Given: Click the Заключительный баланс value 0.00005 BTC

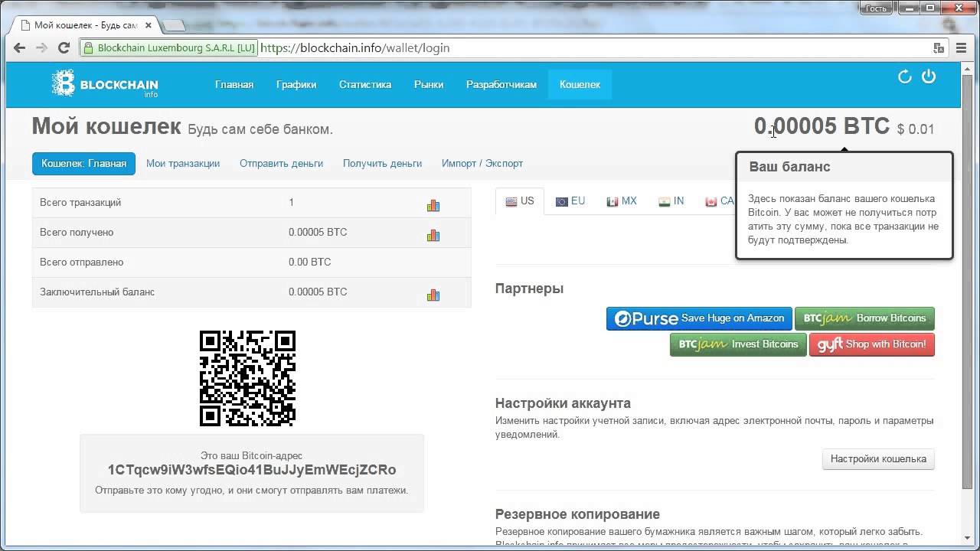Looking at the screenshot, I should tap(318, 292).
